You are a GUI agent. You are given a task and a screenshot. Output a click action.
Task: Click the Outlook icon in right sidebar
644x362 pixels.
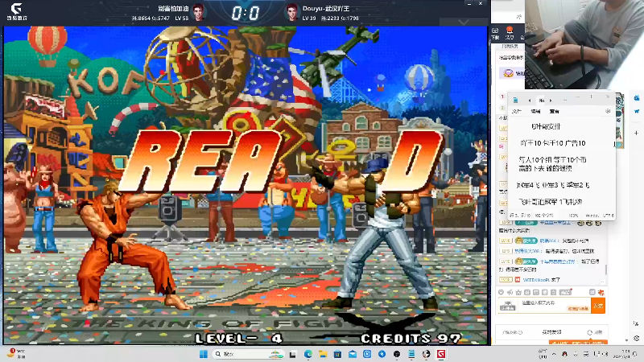(x=636, y=98)
